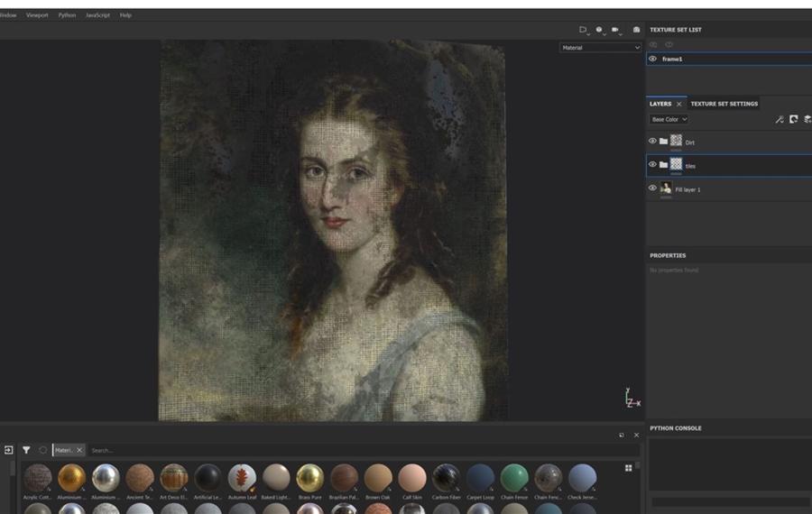Open the assets filter funnel icon
Viewport: 812px width, 514px height.
(26, 450)
